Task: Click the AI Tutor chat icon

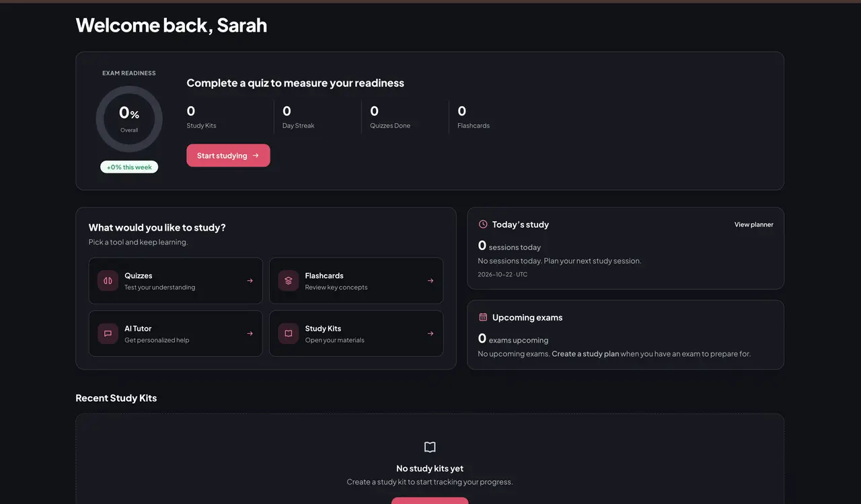Action: [108, 333]
